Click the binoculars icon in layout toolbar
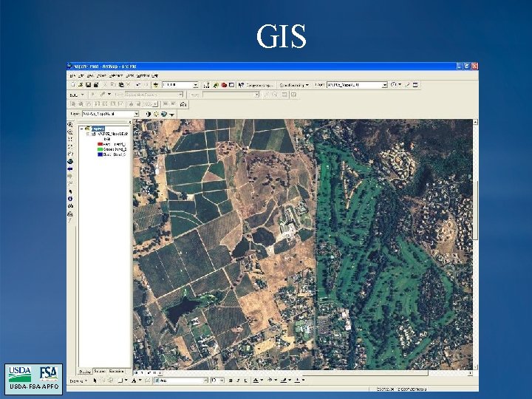 pos(183,104)
